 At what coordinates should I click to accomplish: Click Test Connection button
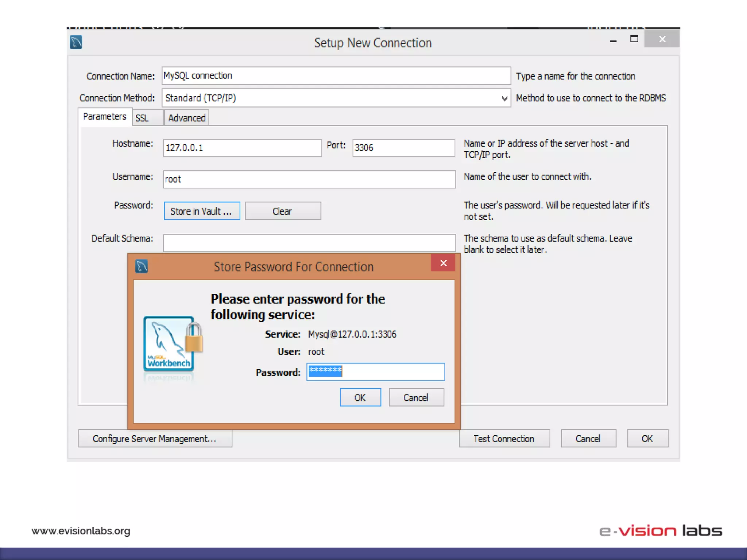[504, 439]
